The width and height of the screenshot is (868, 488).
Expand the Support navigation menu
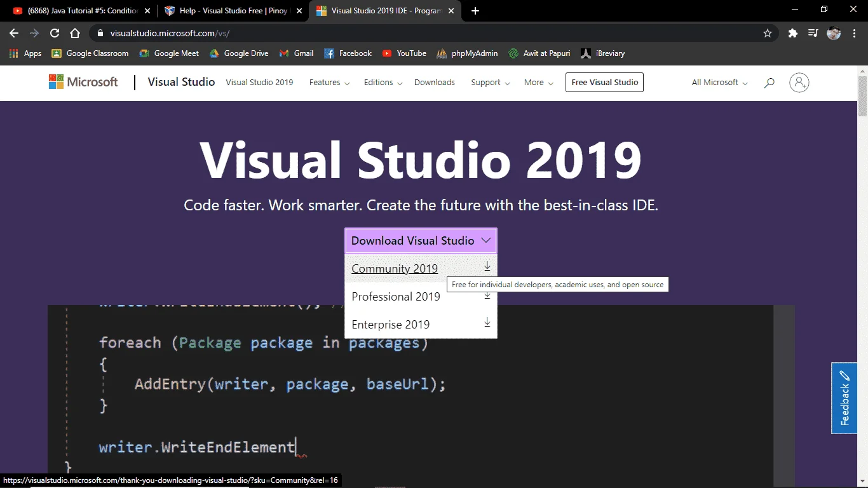click(491, 83)
